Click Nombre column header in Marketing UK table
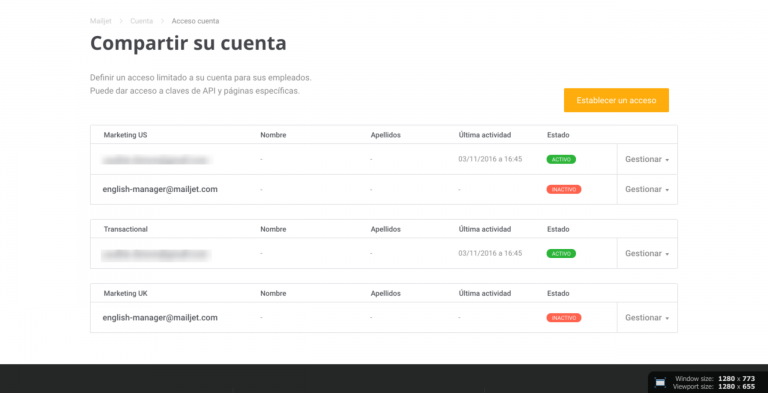Screen dimensions: 768x393 coord(273,294)
